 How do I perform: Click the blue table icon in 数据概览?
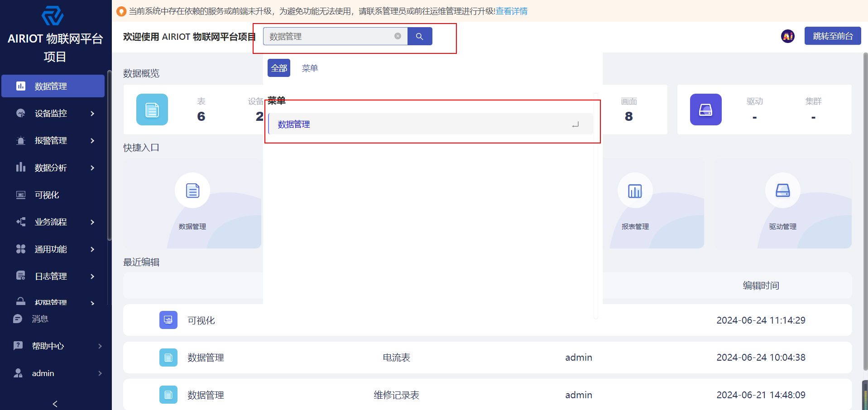pos(152,110)
